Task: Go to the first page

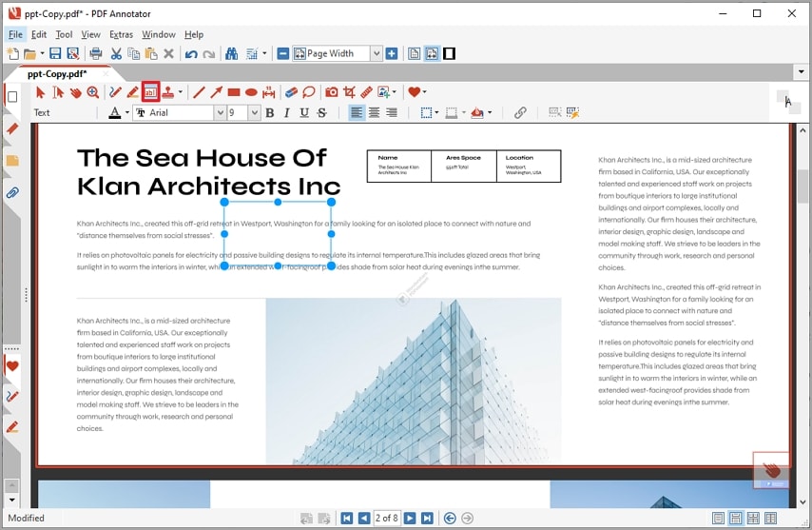Action: (x=347, y=518)
